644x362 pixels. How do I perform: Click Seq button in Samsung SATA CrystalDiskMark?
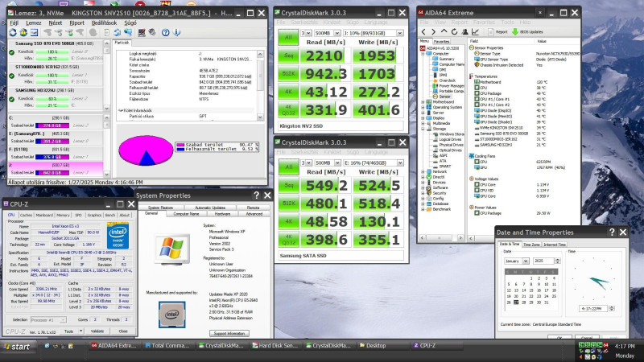click(x=288, y=186)
